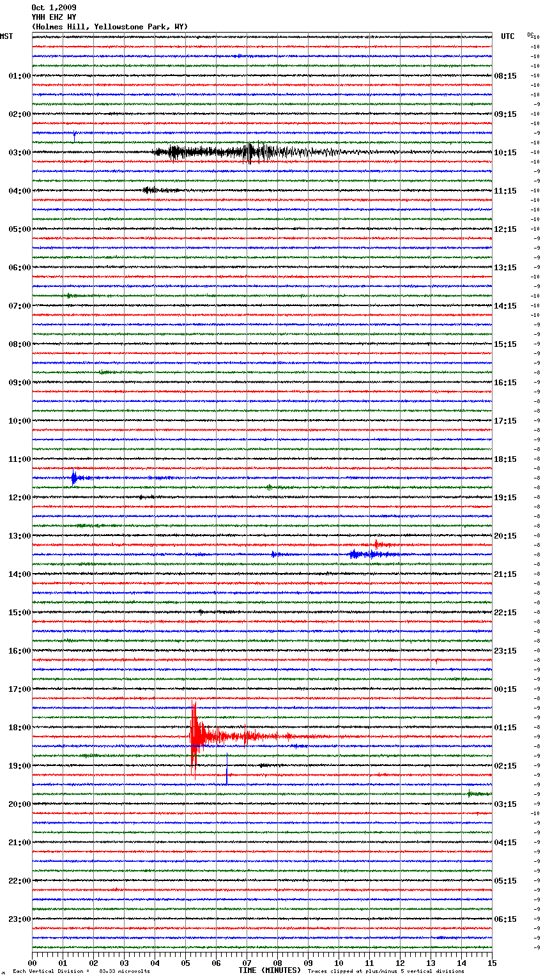Click the green event before 20:00 near minute 14
This screenshot has width=543, height=980.
tap(479, 793)
